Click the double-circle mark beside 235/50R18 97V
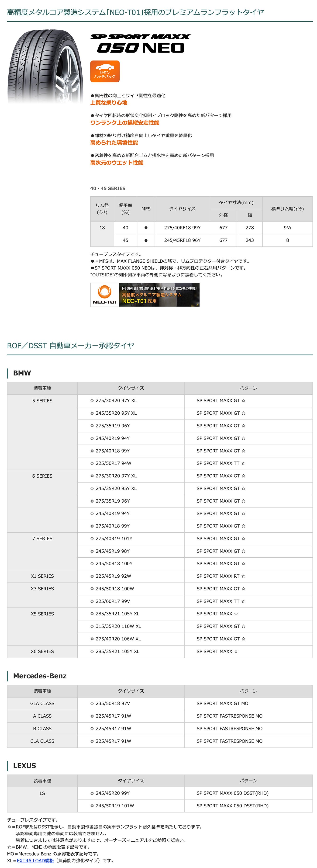The height and width of the screenshot is (868, 317). (x=92, y=703)
